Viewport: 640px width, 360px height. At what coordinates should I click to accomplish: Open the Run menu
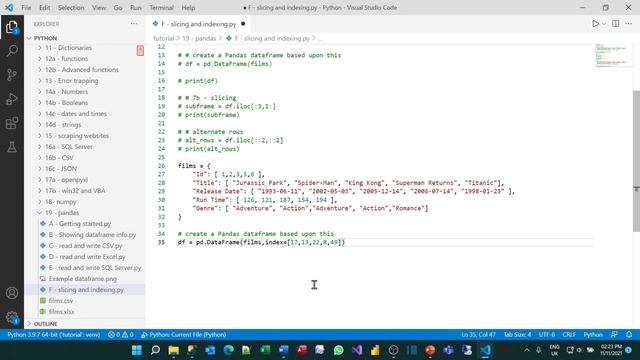click(136, 7)
